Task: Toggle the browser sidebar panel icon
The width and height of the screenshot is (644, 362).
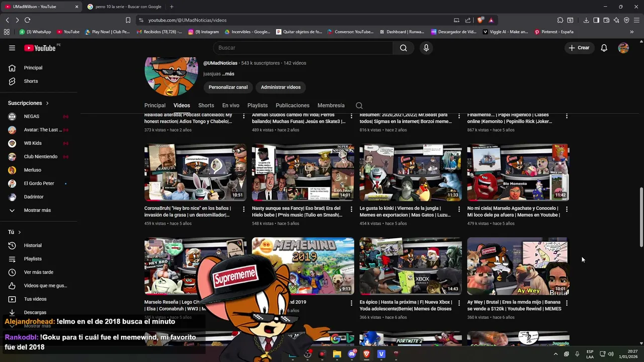Action: pos(596,20)
